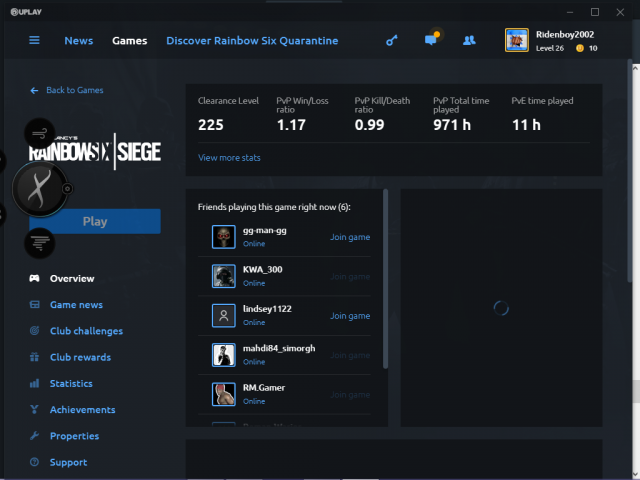Click friend name mahdi84_simorgh
This screenshot has width=640, height=480.
coord(279,348)
